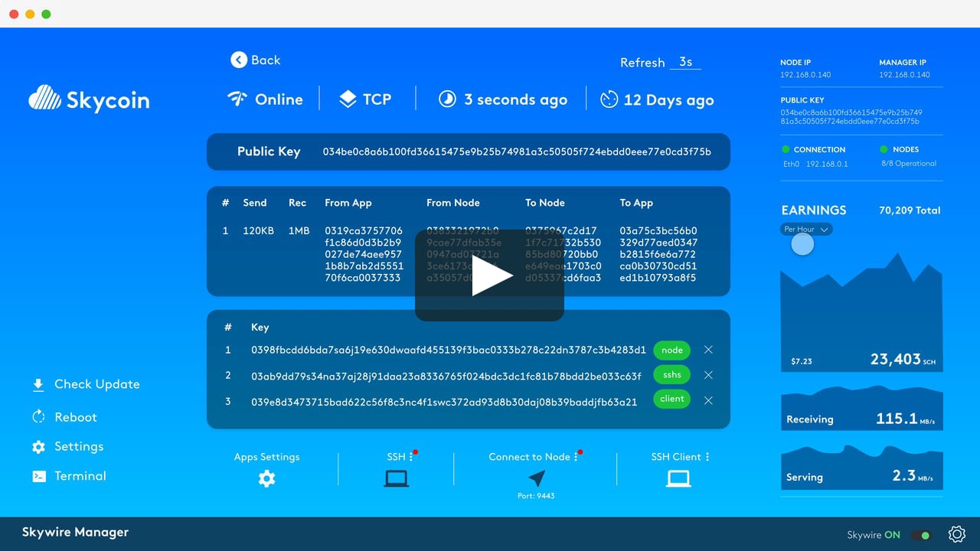Click the earnings chart slider handle
The image size is (980, 551).
point(802,244)
